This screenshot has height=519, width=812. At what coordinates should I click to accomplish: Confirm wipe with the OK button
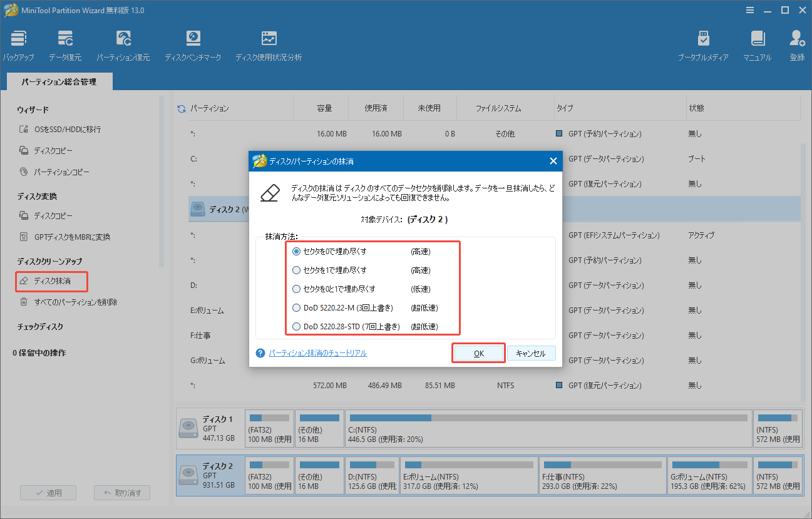click(x=478, y=353)
